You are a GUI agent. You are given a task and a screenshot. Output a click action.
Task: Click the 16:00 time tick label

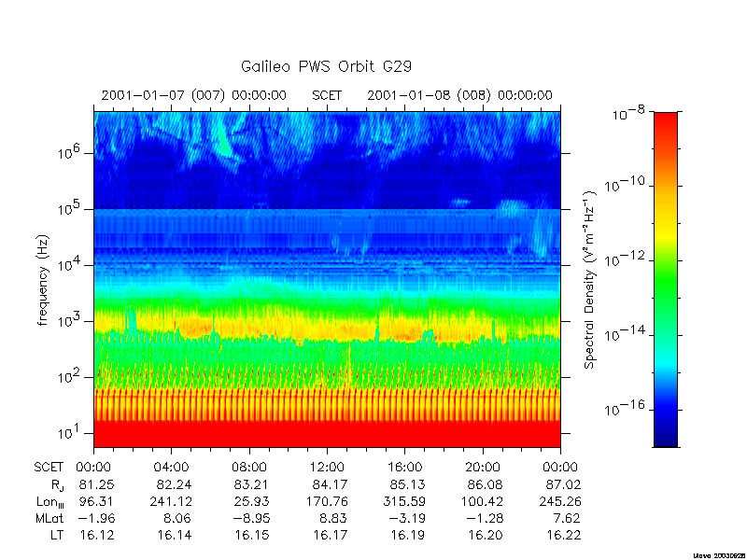pyautogui.click(x=405, y=468)
